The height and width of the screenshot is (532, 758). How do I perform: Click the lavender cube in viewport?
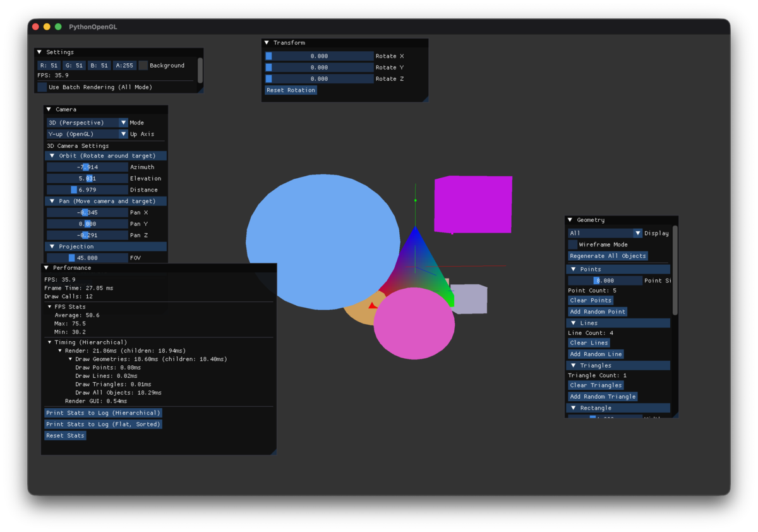[471, 299]
